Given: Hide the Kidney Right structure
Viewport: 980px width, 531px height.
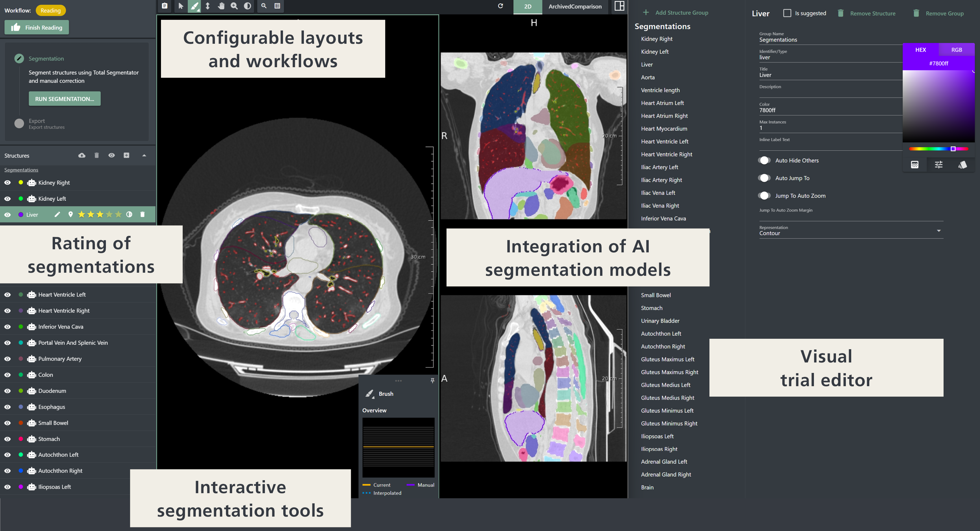Looking at the screenshot, I should [8, 183].
